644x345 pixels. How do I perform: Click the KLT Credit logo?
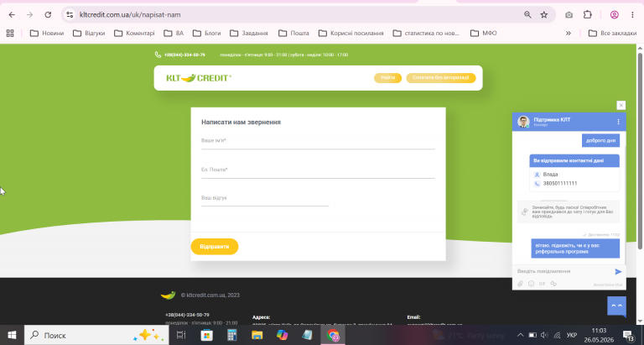199,78
